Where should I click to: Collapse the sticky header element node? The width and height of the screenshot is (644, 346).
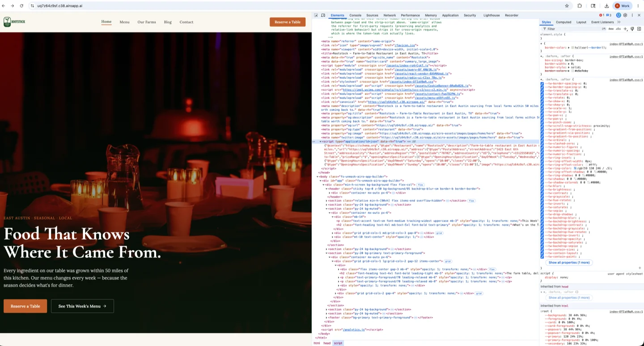[326, 189]
